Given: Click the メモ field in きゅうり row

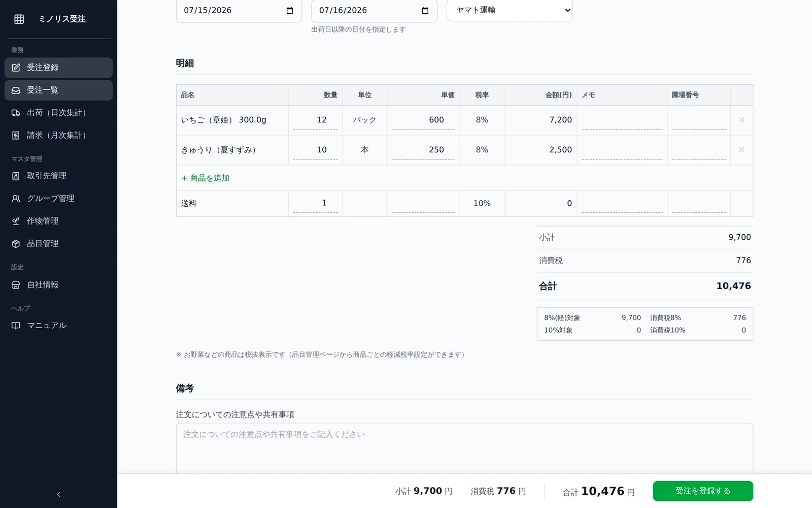Looking at the screenshot, I should (622, 150).
